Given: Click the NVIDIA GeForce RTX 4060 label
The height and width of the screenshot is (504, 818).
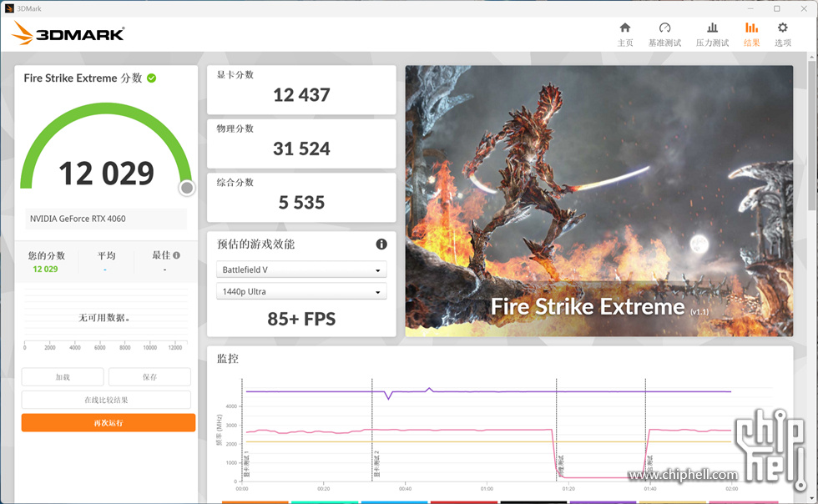Looking at the screenshot, I should click(78, 219).
